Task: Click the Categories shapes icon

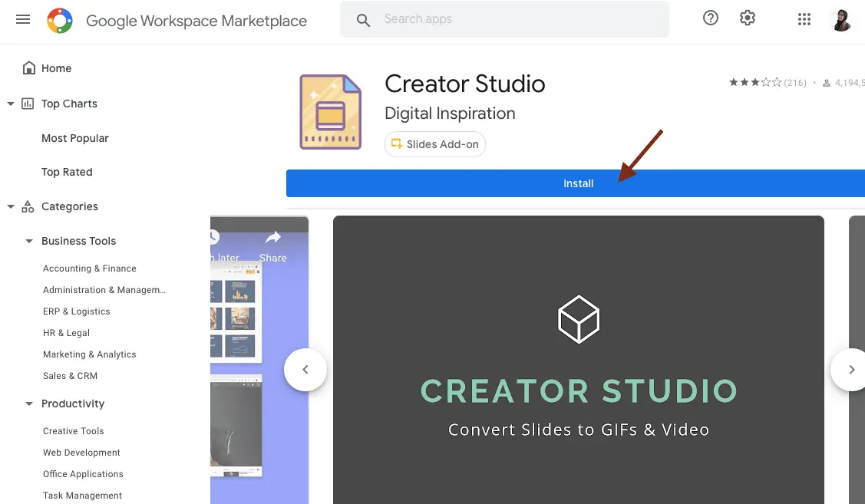Action: (x=28, y=206)
